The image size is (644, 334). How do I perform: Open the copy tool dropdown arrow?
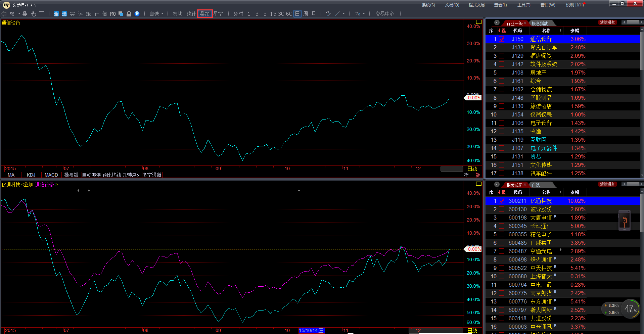tap(364, 14)
